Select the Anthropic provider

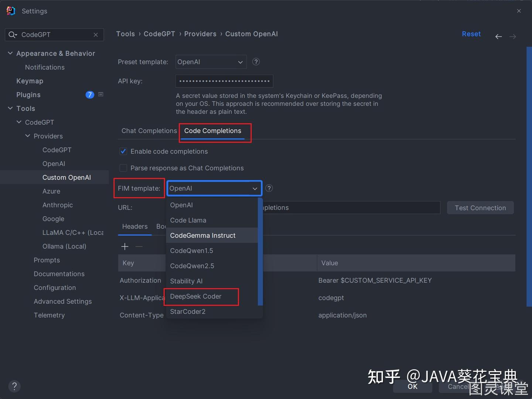58,205
